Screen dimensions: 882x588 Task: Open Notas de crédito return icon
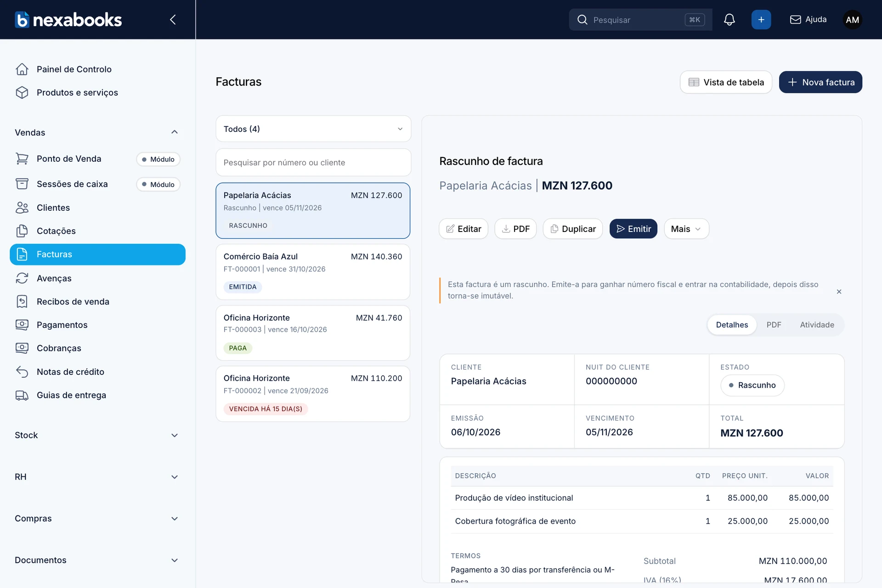[22, 372]
